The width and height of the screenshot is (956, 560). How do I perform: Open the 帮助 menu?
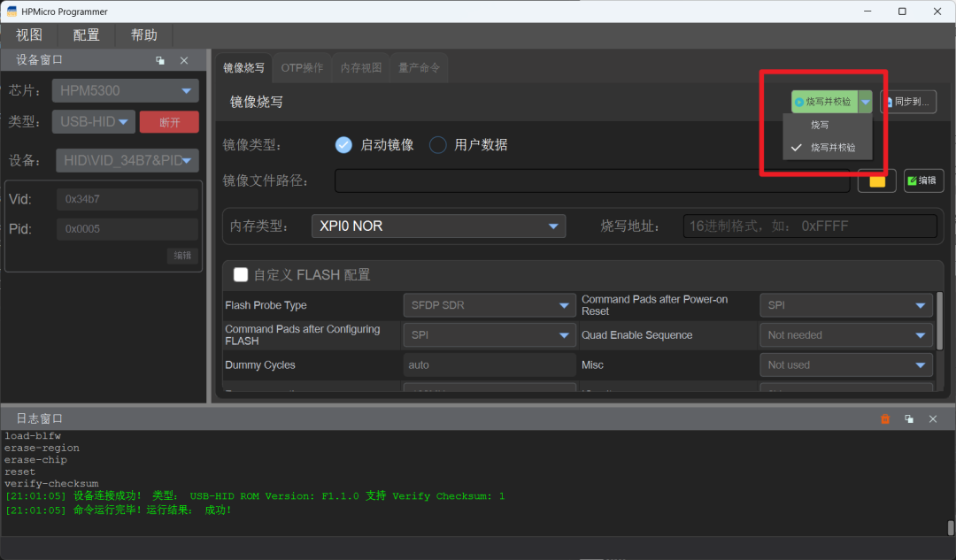click(144, 35)
